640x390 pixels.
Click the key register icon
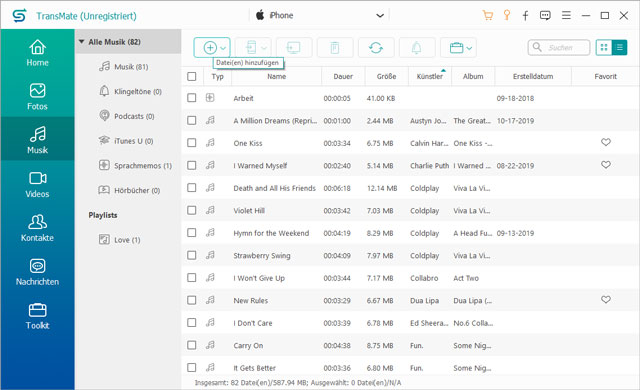(507, 16)
